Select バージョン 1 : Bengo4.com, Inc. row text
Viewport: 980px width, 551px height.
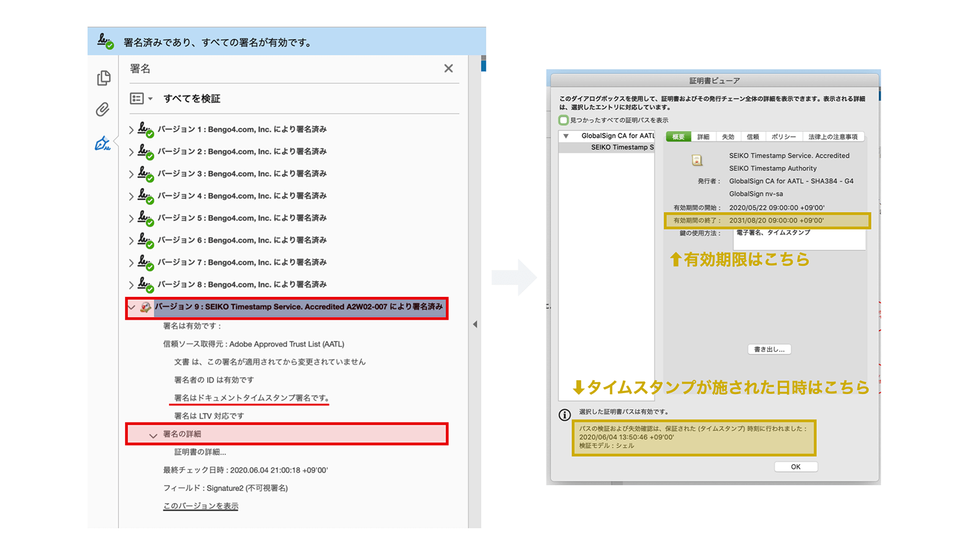pyautogui.click(x=242, y=129)
